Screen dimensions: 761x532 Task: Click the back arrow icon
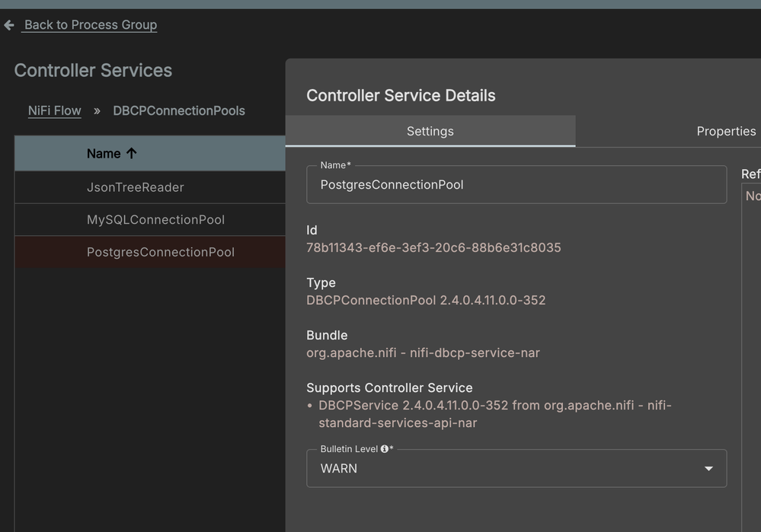[x=9, y=25]
